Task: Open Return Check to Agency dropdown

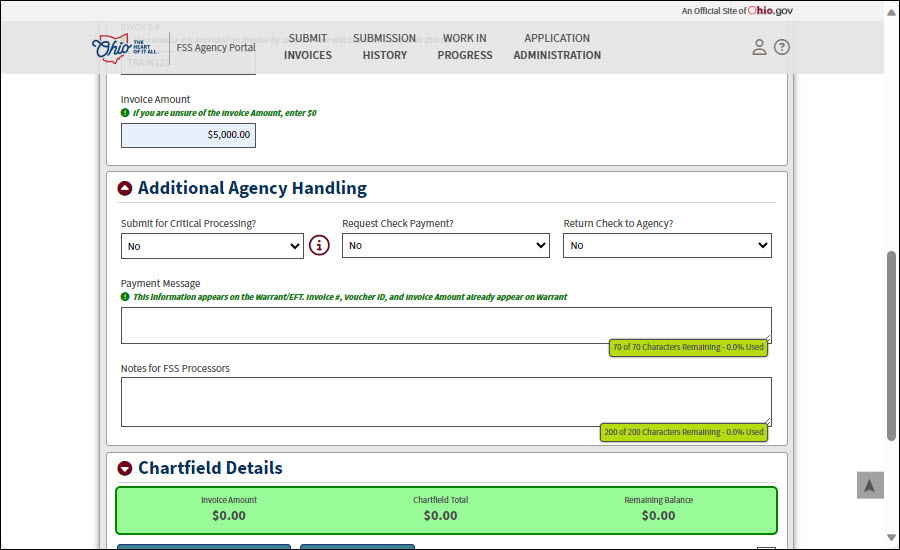Action: click(x=668, y=246)
